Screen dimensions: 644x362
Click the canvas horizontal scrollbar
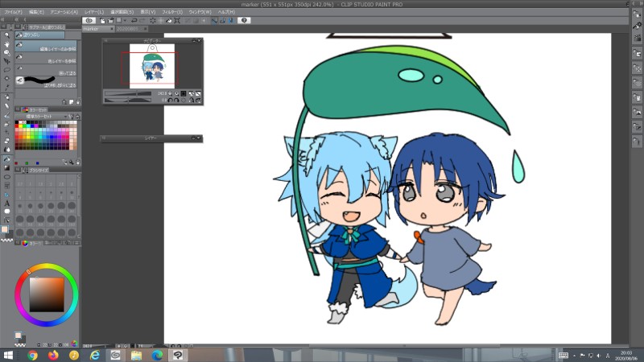pyautogui.click(x=405, y=346)
